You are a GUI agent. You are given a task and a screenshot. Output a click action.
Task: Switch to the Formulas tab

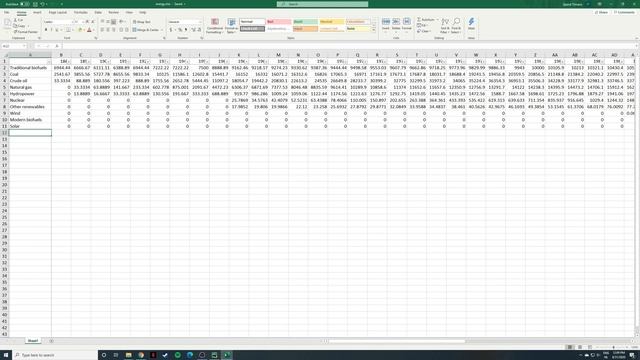click(80, 13)
